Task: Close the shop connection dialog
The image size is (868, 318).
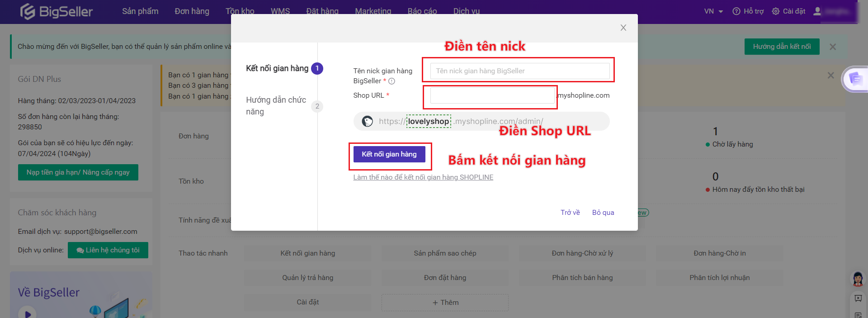Action: [623, 28]
